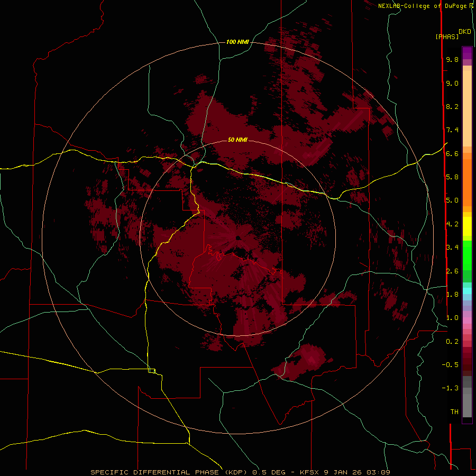Image resolution: width=476 pixels, height=476 pixels.
Task: Click the cyan segment of the color bar
Action: (x=467, y=291)
